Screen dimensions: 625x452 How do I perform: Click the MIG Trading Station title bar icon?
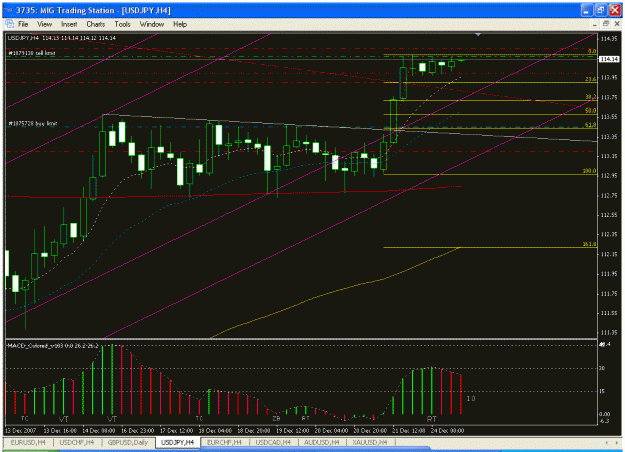(8, 10)
